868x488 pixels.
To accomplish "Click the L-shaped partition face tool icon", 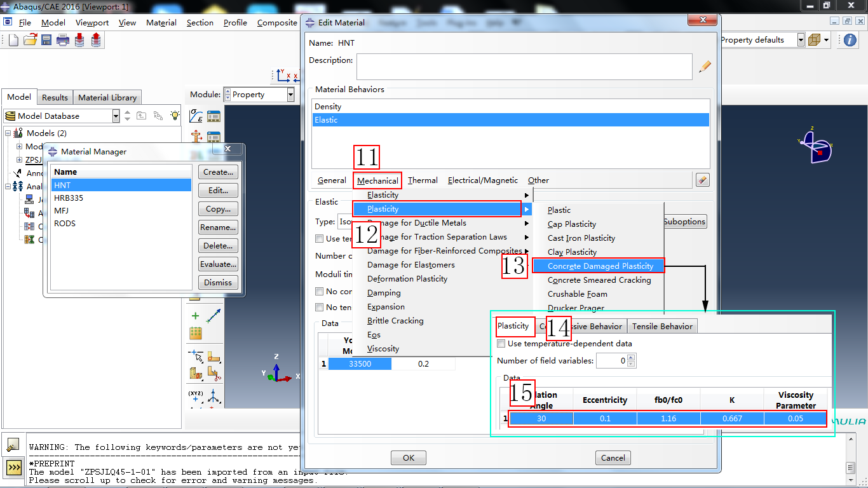I will point(214,356).
